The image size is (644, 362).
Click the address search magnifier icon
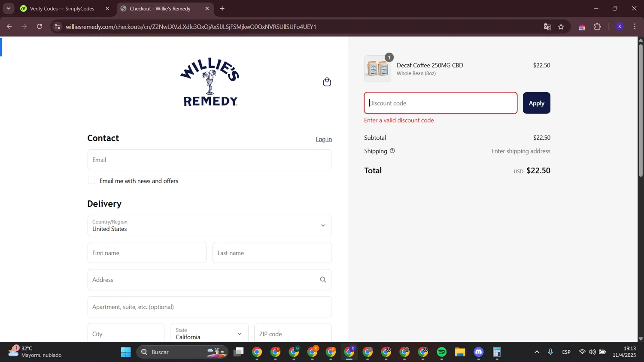pyautogui.click(x=323, y=280)
